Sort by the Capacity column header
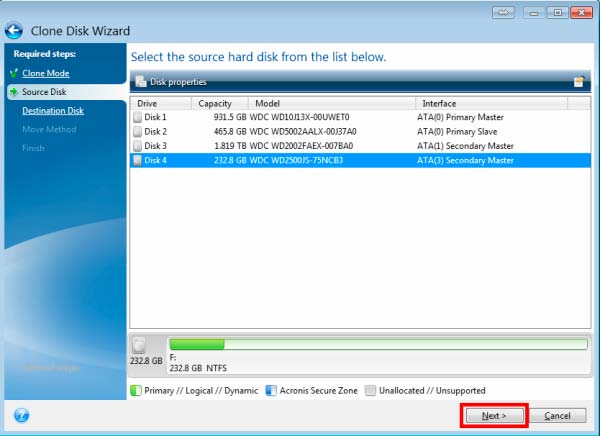This screenshot has width=600, height=436. pos(220,103)
